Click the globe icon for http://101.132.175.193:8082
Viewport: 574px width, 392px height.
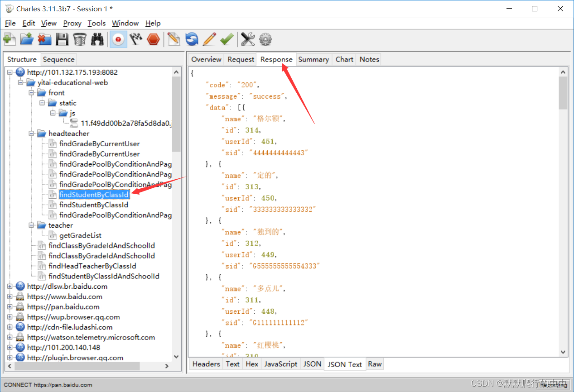coord(20,72)
